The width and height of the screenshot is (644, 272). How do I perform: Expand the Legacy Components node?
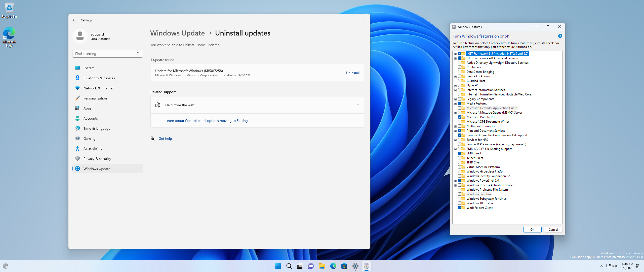point(455,99)
